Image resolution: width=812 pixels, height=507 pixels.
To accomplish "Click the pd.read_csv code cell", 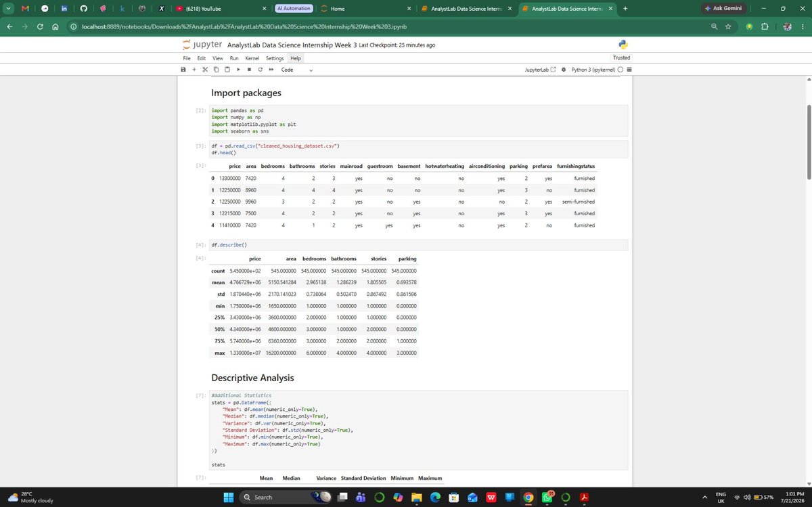I will tap(418, 149).
